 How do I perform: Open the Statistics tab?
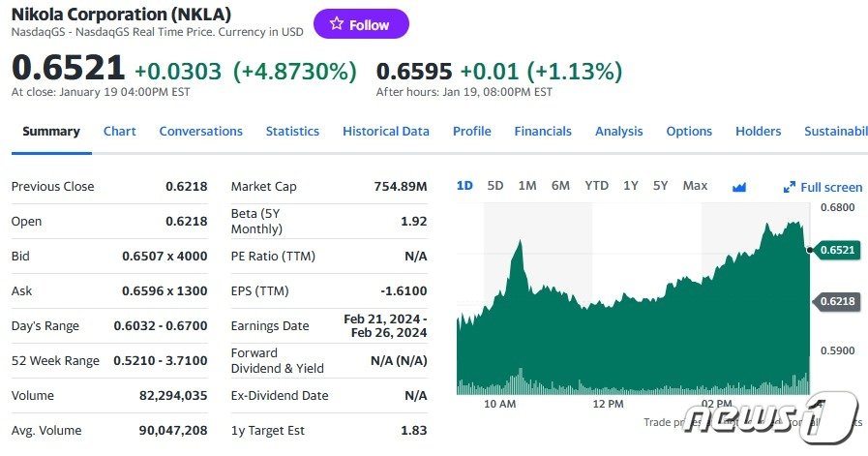(292, 132)
